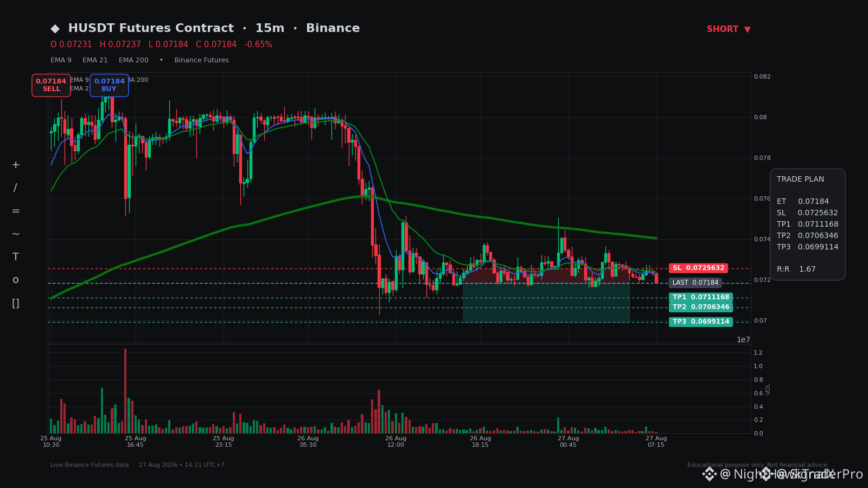Click the 25 Aug 16:45 time axis label

[136, 441]
